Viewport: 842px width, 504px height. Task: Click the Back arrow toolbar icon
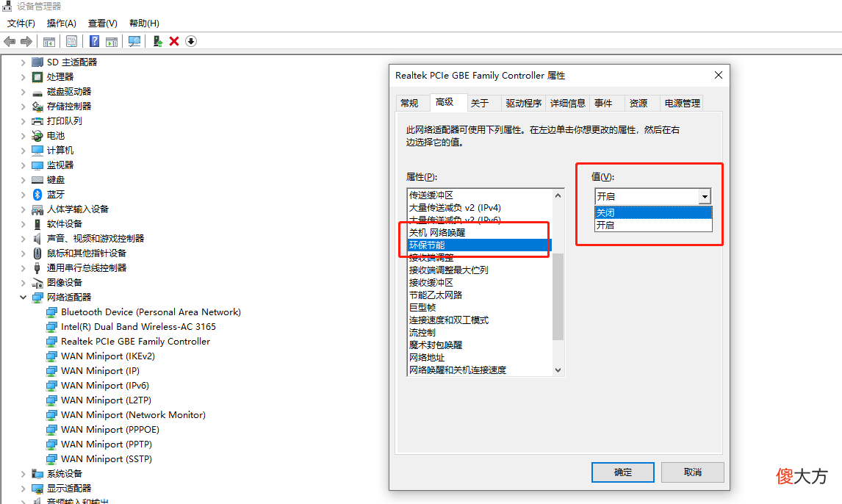pos(10,41)
